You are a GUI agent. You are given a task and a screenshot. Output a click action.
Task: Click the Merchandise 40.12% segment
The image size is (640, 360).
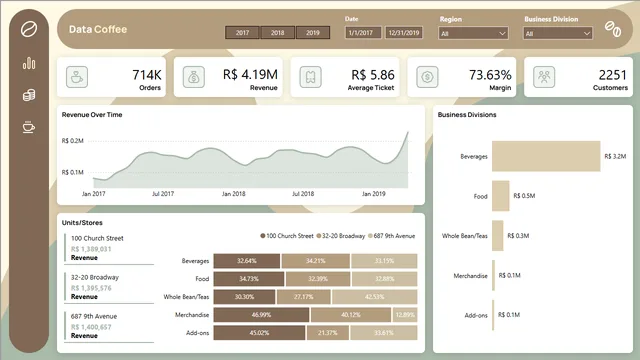click(351, 315)
